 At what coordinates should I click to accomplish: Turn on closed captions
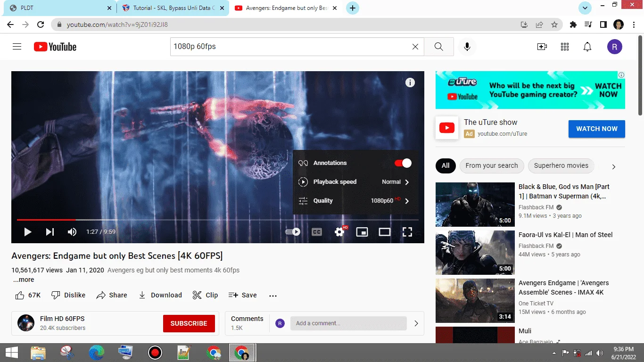click(317, 232)
